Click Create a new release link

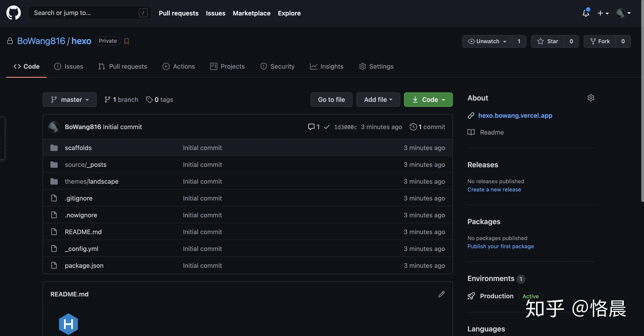click(494, 190)
